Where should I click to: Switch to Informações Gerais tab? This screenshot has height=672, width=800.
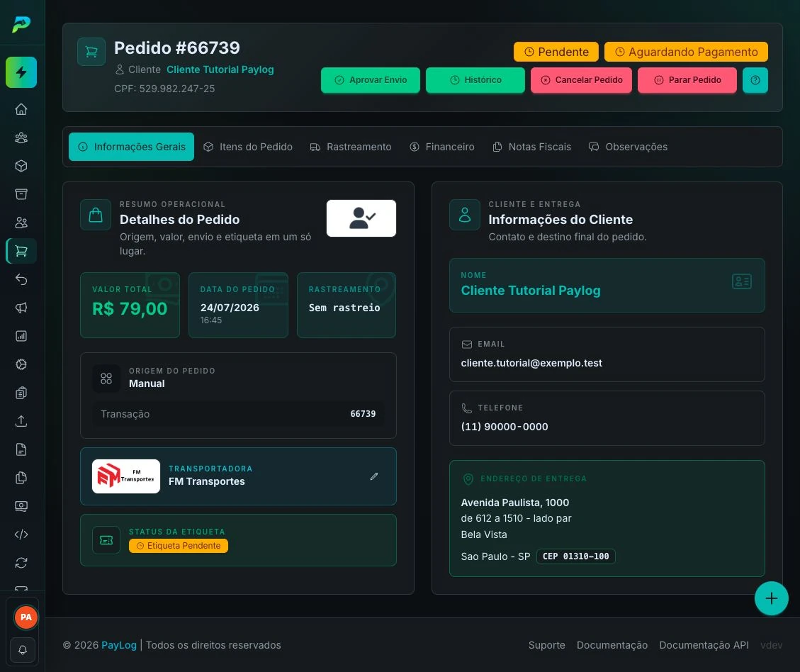click(x=131, y=147)
